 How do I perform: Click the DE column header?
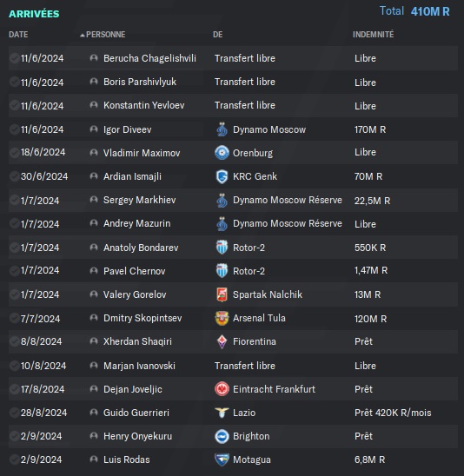point(218,35)
